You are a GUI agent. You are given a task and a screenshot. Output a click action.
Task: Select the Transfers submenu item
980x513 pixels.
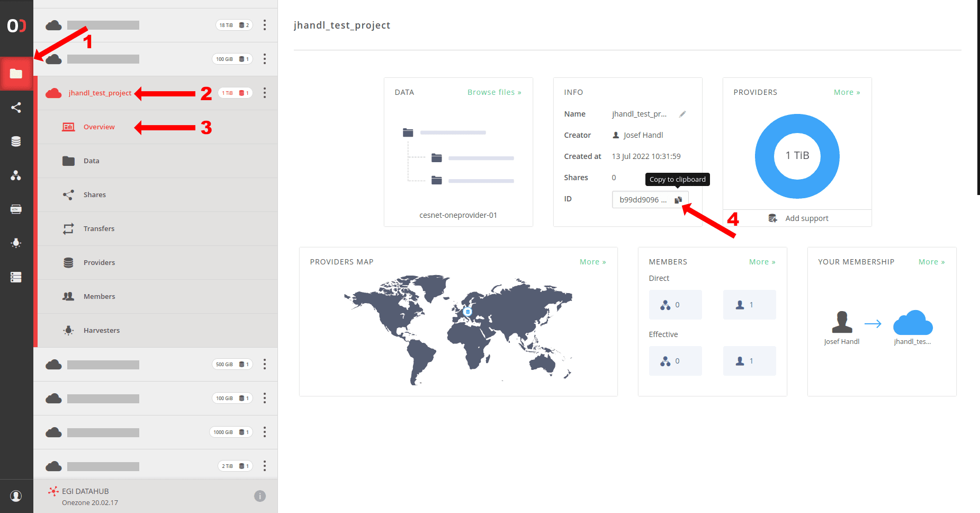(98, 229)
